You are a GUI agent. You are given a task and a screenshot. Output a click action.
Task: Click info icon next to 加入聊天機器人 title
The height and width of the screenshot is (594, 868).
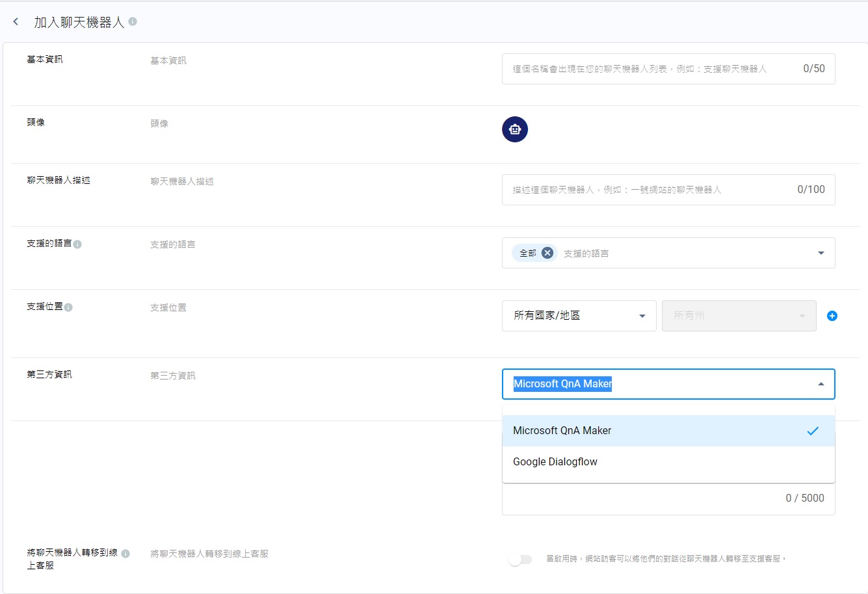[133, 21]
